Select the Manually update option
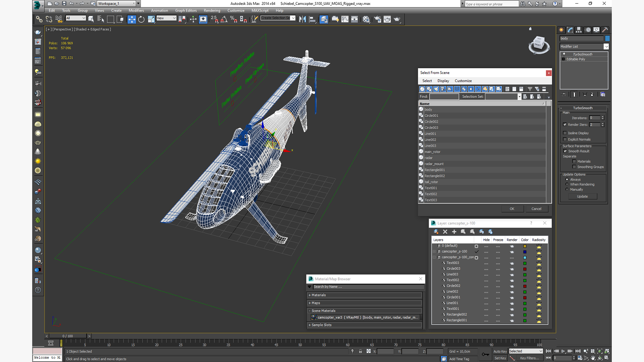Viewport: 644px width, 362px height. click(x=567, y=189)
